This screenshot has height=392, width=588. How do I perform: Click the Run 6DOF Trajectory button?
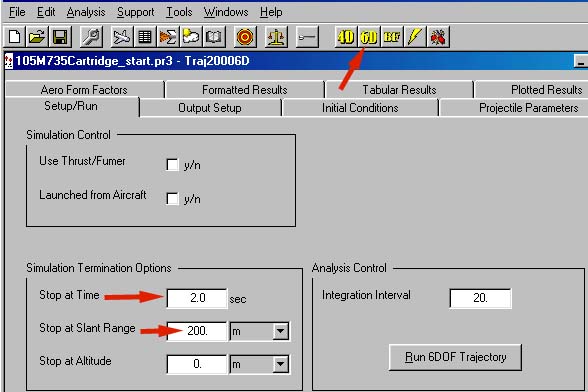[455, 357]
